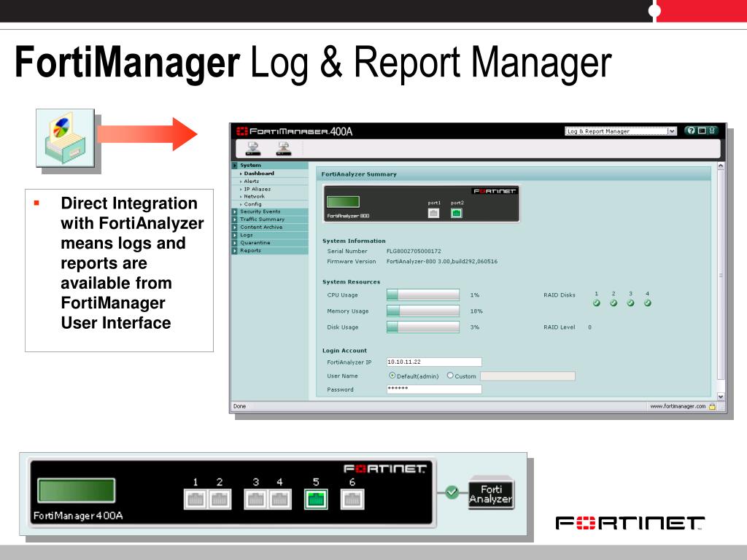Click the port1 icon on FortiAnalyzer 800

[x=433, y=214]
